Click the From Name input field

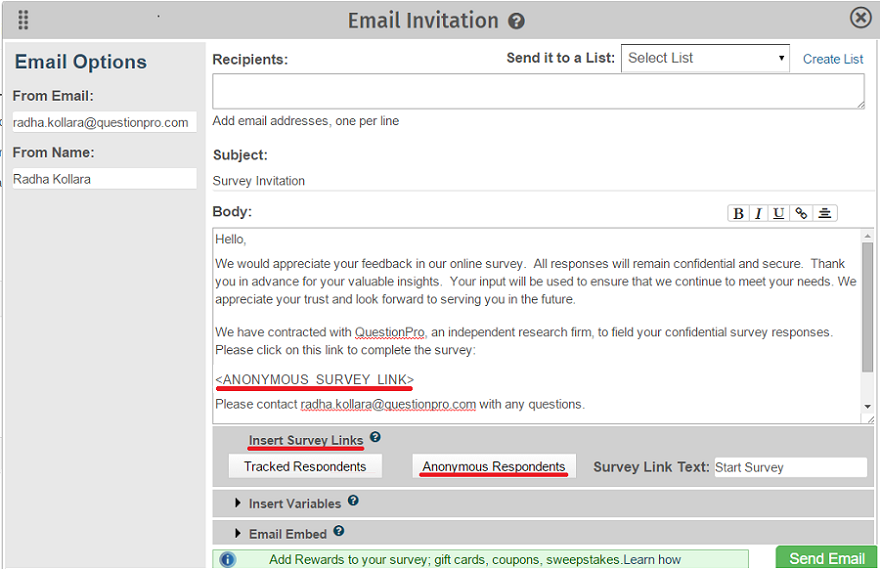click(x=104, y=179)
